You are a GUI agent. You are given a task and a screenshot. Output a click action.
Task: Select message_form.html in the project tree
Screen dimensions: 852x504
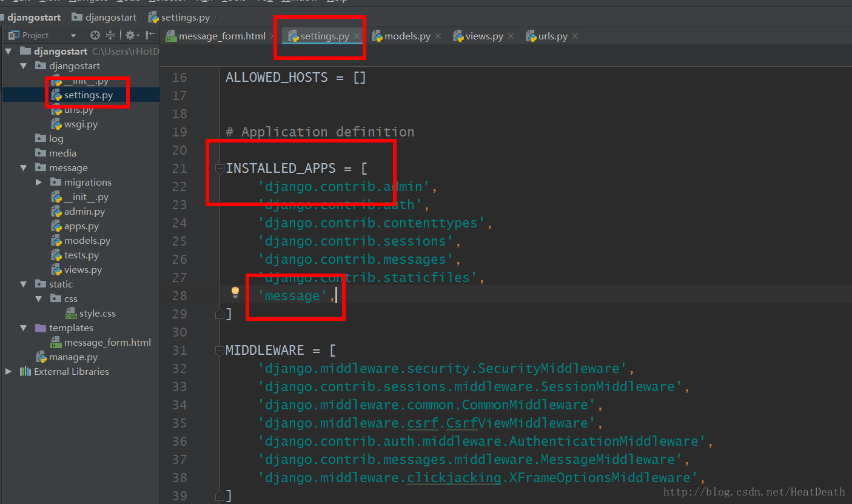click(101, 342)
